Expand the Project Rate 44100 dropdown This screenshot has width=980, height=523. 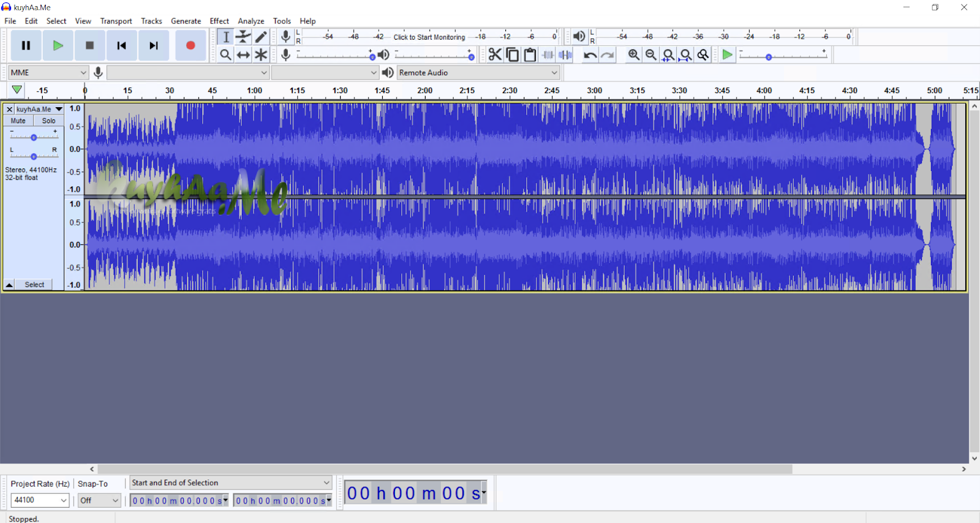[x=40, y=500]
